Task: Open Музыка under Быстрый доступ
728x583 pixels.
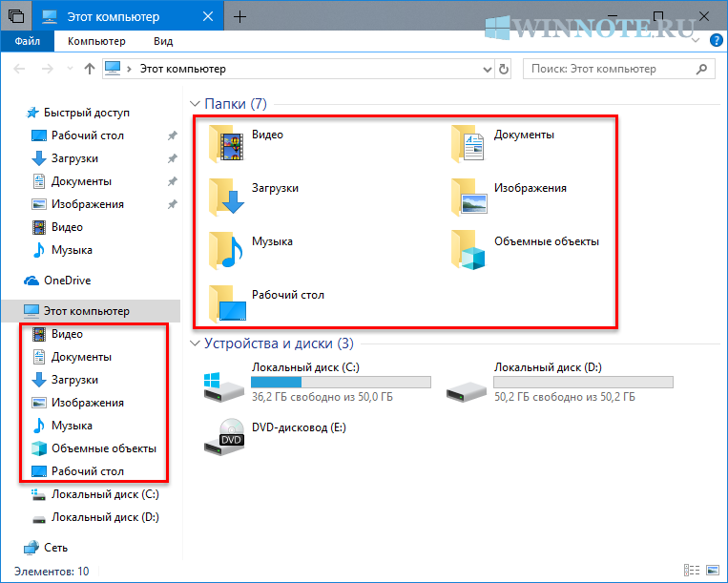Action: pos(62,250)
